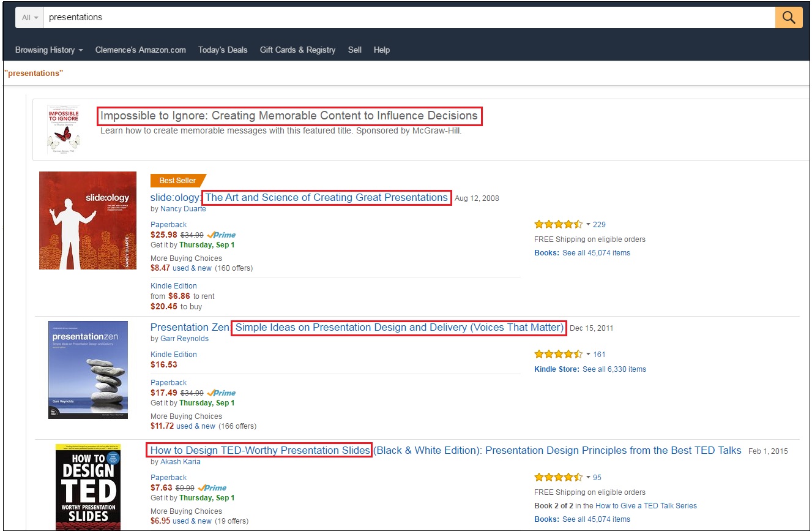Click the orange search magnifier button
812x531 pixels.
(x=789, y=17)
